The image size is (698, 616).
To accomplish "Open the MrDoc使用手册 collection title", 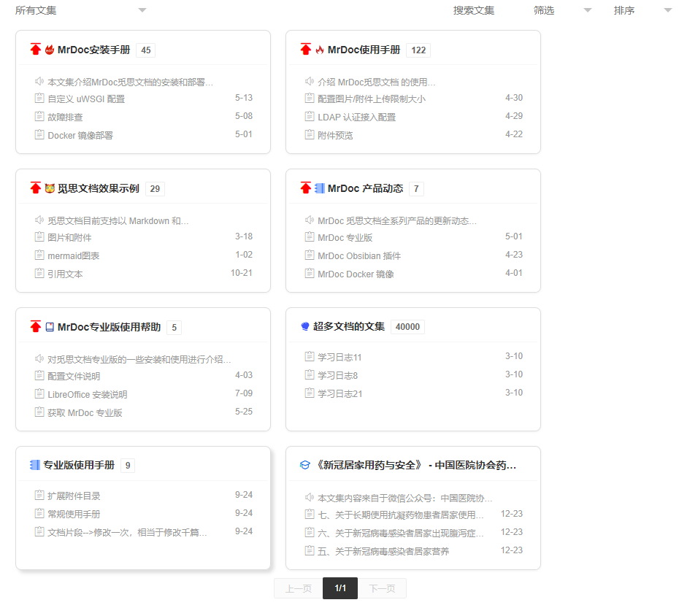I will point(364,50).
